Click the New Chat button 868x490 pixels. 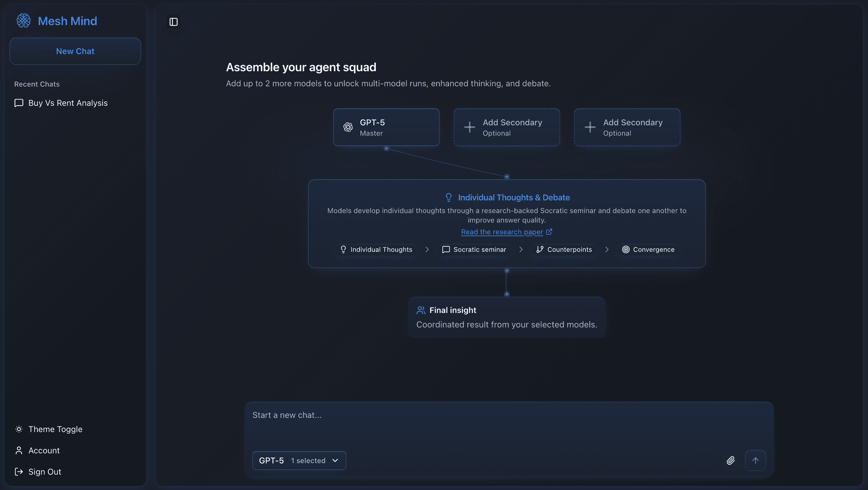pyautogui.click(x=75, y=51)
